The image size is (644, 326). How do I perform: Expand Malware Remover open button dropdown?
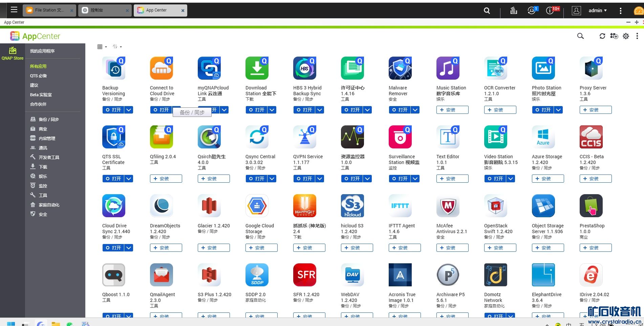click(x=415, y=110)
